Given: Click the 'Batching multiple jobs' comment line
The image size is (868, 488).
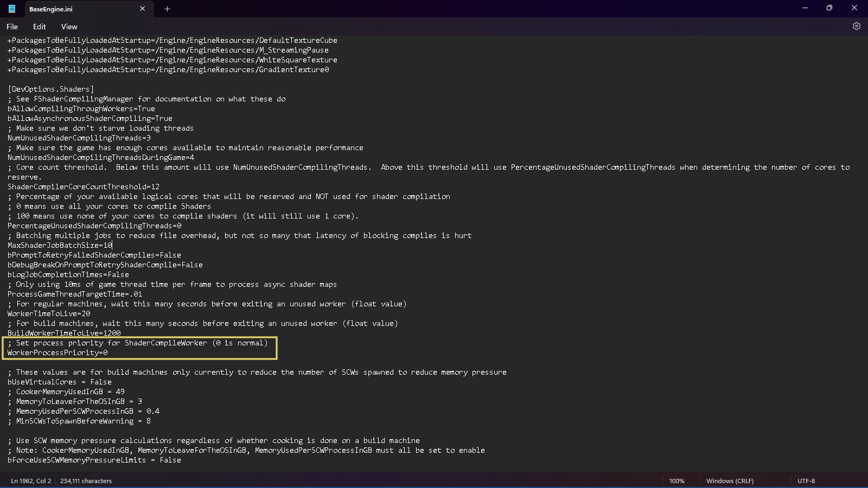Looking at the screenshot, I should (x=240, y=235).
